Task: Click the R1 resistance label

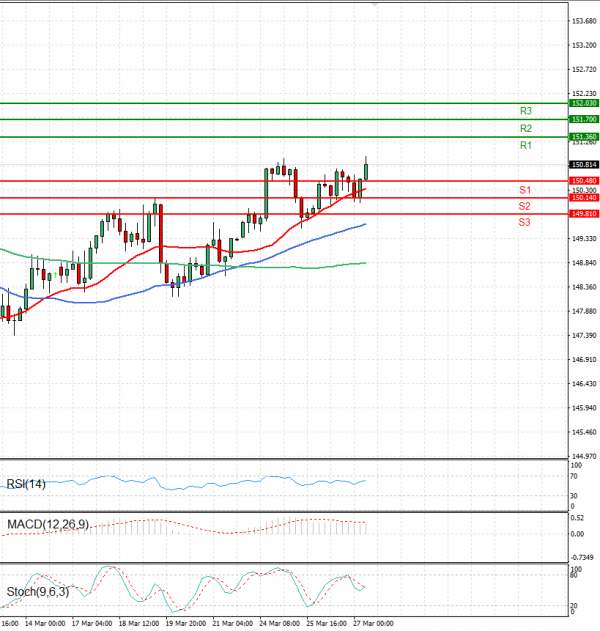Action: (x=526, y=145)
